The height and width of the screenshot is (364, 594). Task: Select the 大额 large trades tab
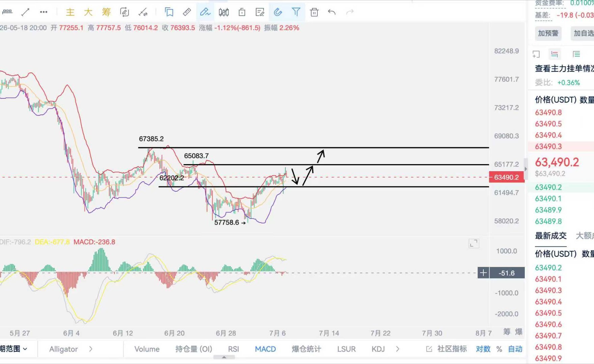[x=585, y=236]
